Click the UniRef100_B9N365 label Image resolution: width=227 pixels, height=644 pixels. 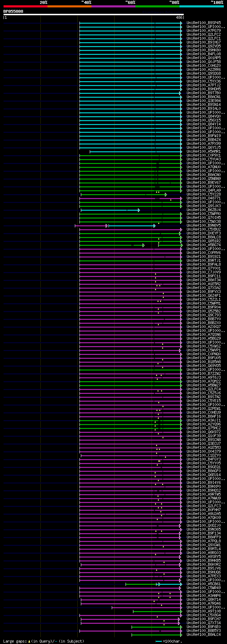point(204,529)
